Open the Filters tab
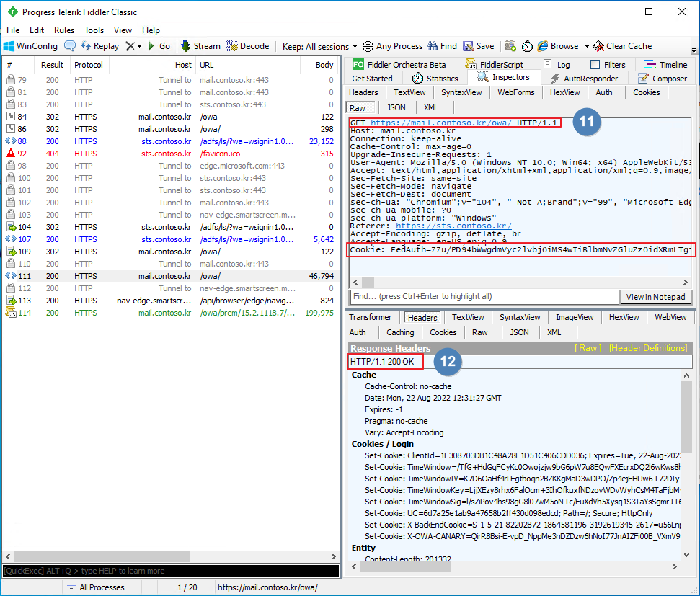The width and height of the screenshot is (700, 596). click(x=608, y=65)
